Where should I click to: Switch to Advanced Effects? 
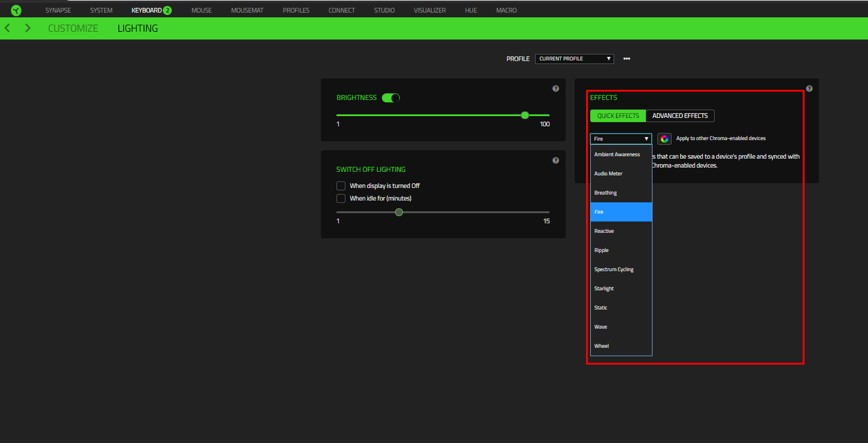point(680,116)
